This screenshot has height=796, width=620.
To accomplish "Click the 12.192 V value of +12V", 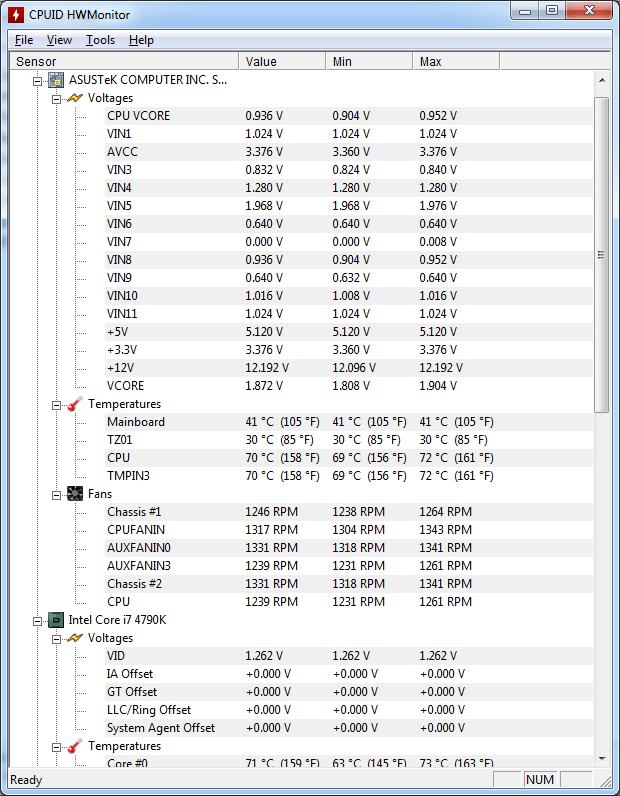I will tap(268, 368).
